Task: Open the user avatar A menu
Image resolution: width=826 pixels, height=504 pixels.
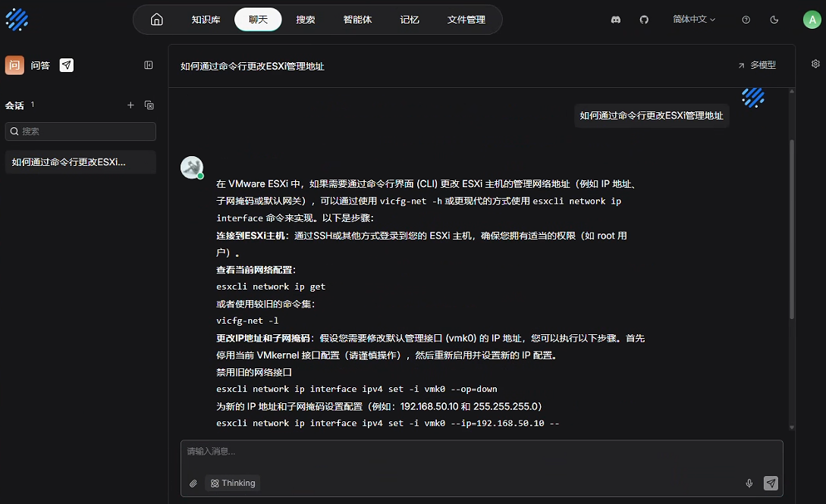Action: click(812, 20)
